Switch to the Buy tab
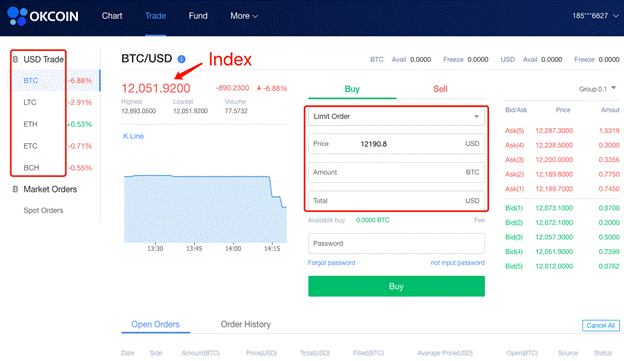Viewport: 624px width, 361px height. point(352,89)
